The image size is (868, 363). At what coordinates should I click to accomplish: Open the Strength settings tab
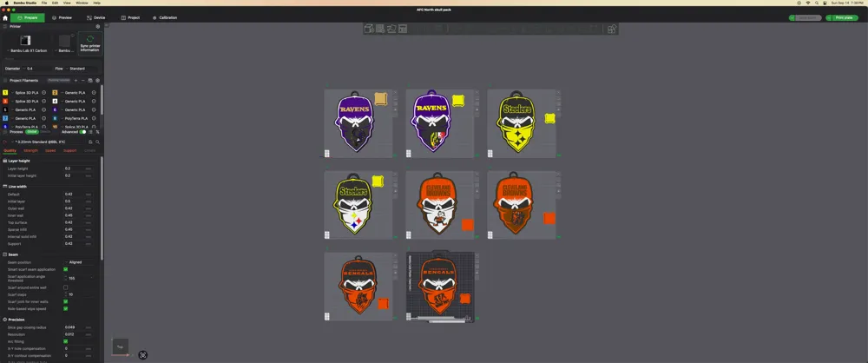31,150
